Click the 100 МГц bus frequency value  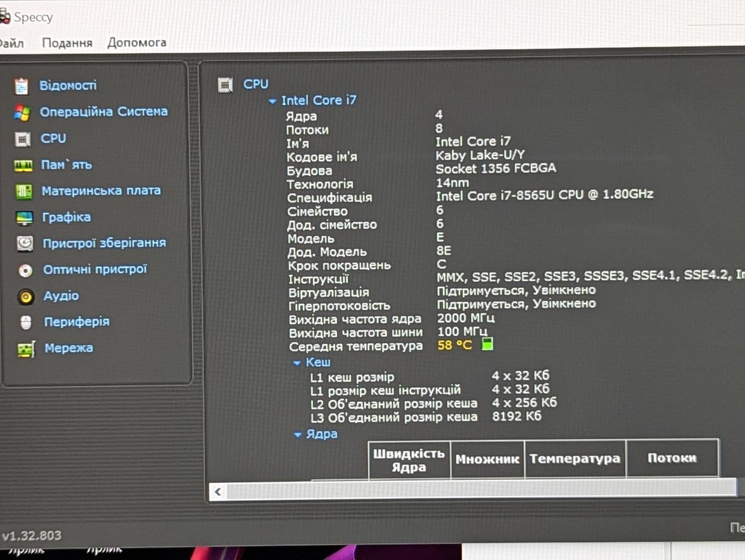coord(462,331)
